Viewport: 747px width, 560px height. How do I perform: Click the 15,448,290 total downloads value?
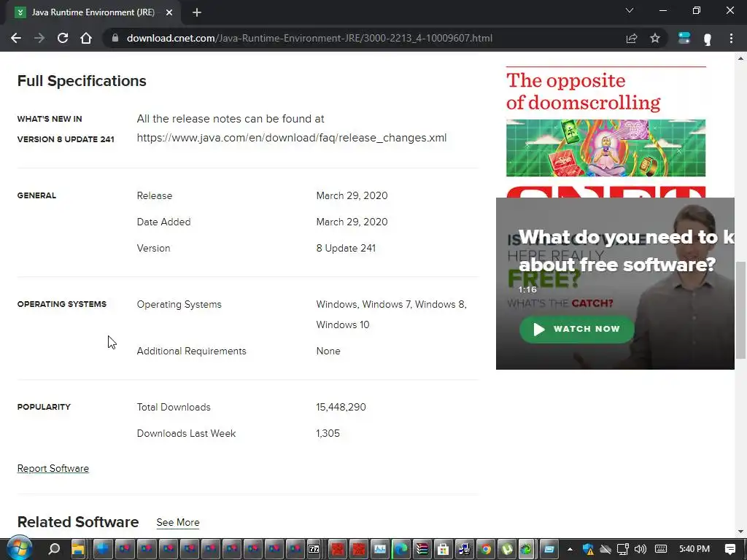pyautogui.click(x=341, y=407)
